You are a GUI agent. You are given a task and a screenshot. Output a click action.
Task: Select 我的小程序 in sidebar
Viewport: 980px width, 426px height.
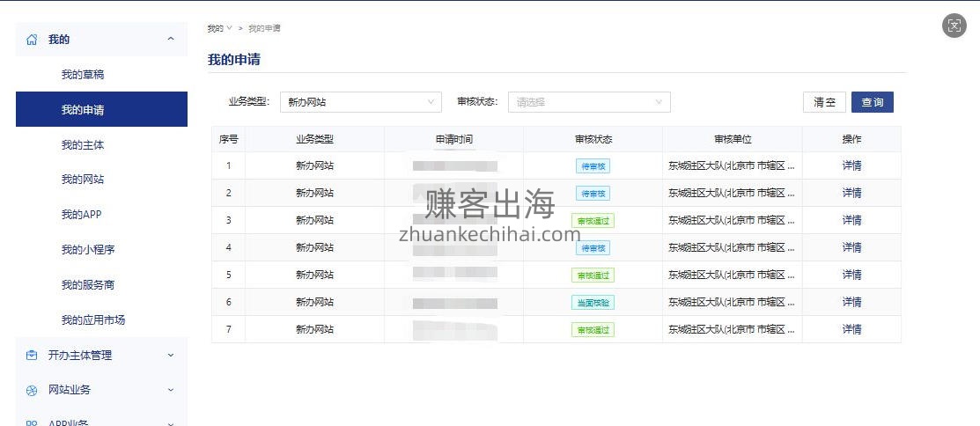click(88, 250)
